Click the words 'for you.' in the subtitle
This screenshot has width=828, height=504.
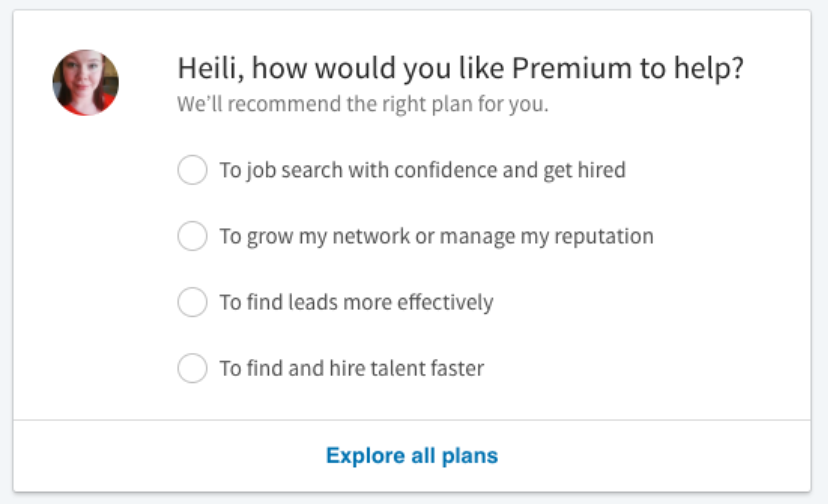[x=513, y=104]
